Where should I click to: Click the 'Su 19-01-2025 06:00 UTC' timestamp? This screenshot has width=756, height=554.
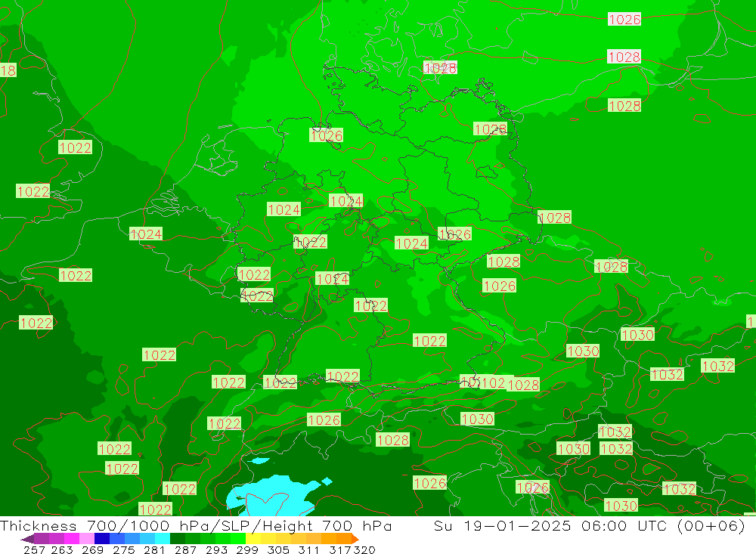tap(550, 525)
